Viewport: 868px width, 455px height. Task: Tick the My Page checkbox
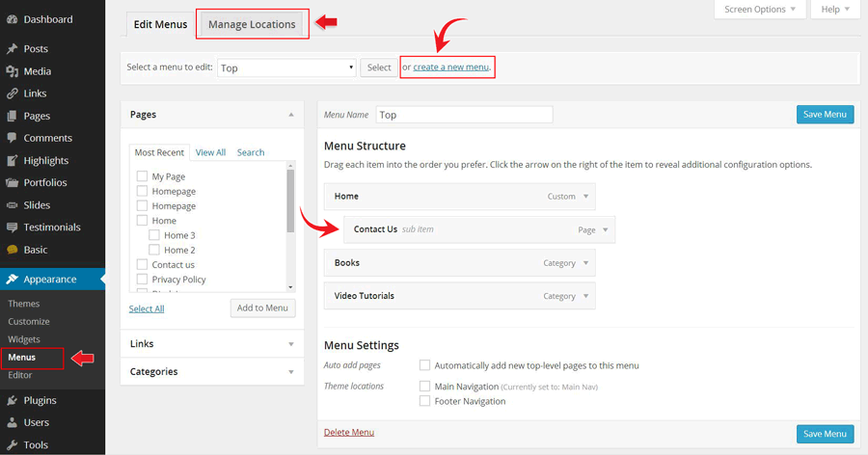coord(143,176)
